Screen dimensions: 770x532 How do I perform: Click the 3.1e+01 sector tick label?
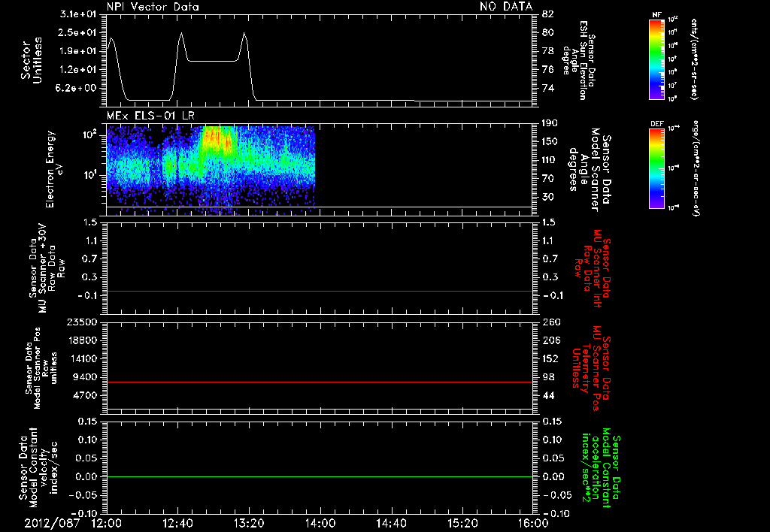[78, 14]
